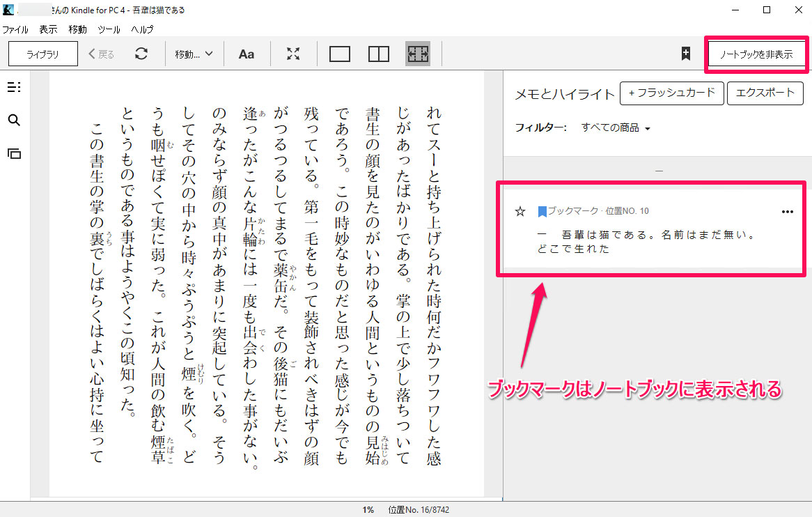The width and height of the screenshot is (812, 517).
Task: Open the ツール menu
Action: [x=109, y=29]
